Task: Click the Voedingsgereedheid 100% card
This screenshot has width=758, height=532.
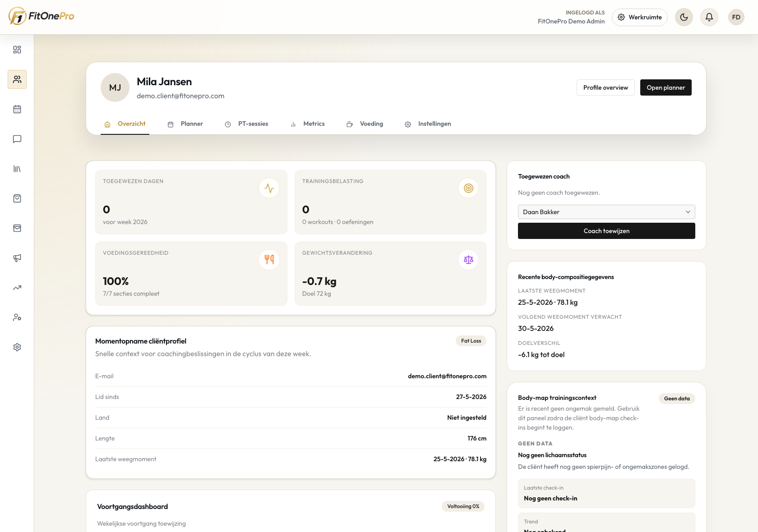Action: click(x=191, y=274)
